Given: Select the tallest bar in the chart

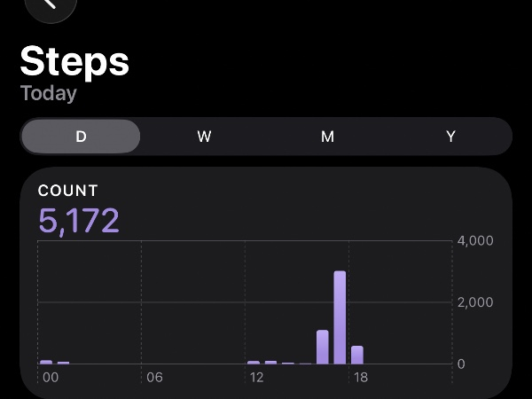Looking at the screenshot, I should click(340, 317).
